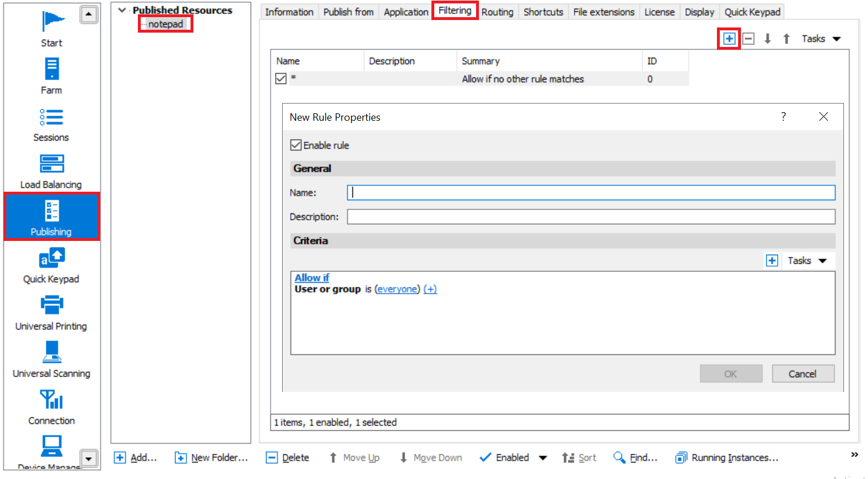Switch to the Routing tab
868x479 pixels.
(497, 12)
